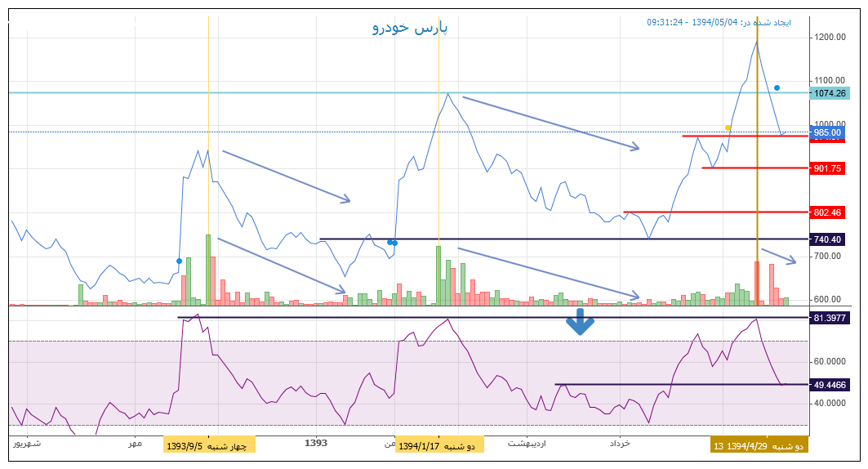
Task: Click the red 901.75 price level label
Action: click(827, 168)
